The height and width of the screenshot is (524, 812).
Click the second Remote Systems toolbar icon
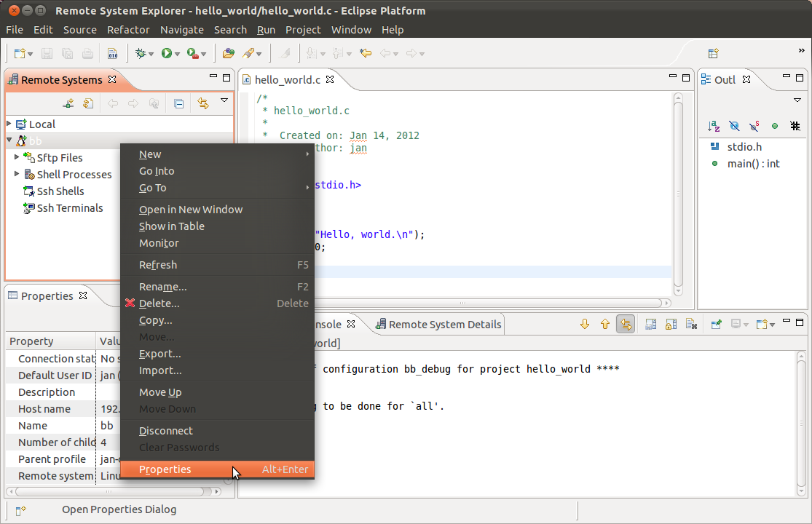(88, 103)
